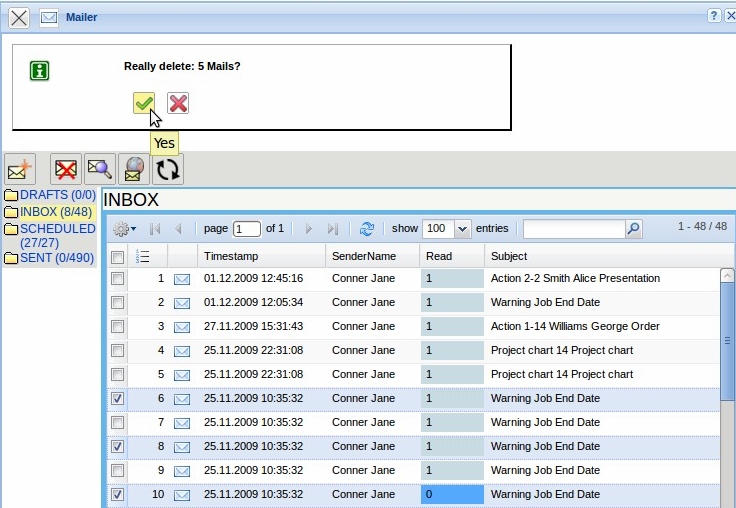The width and height of the screenshot is (736, 508).
Task: Open the search mail magnifier icon
Action: coord(99,169)
